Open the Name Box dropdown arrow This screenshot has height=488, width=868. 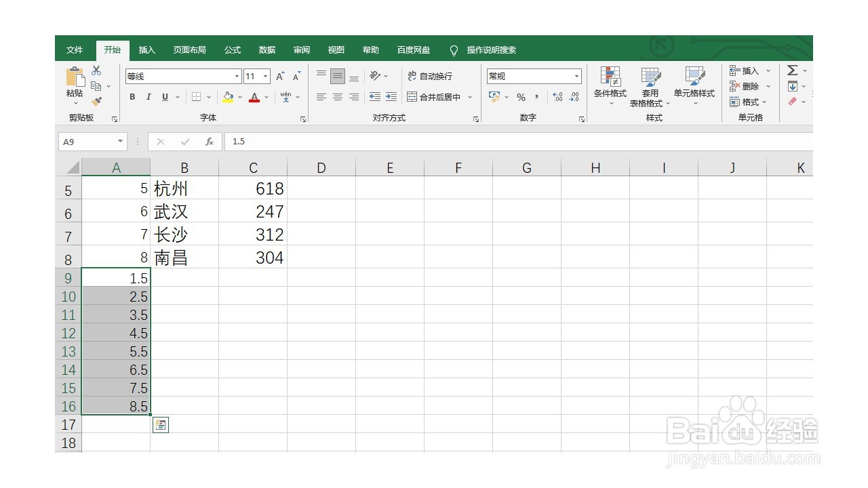pos(121,142)
